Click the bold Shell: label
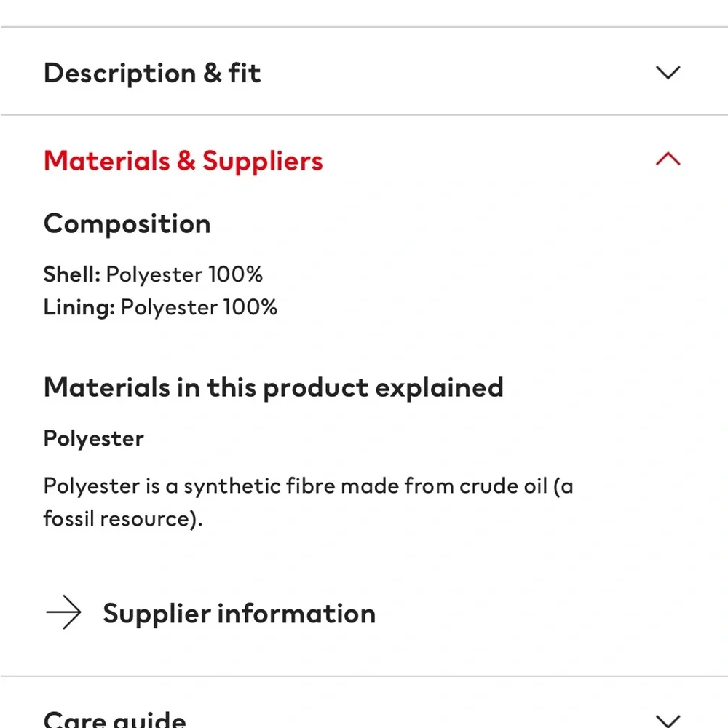This screenshot has width=728, height=728. (x=71, y=274)
